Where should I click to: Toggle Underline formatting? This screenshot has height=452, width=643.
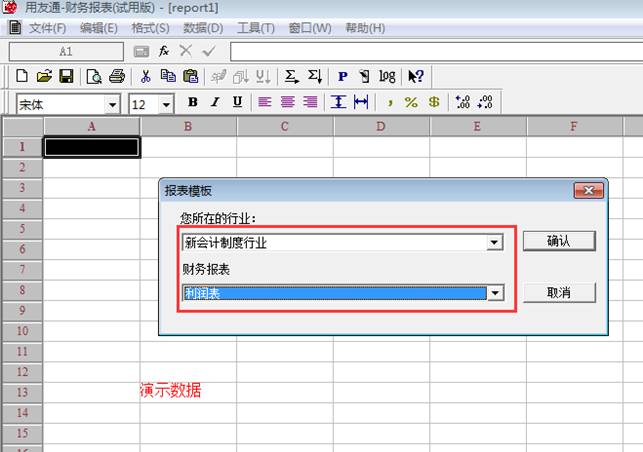237,102
